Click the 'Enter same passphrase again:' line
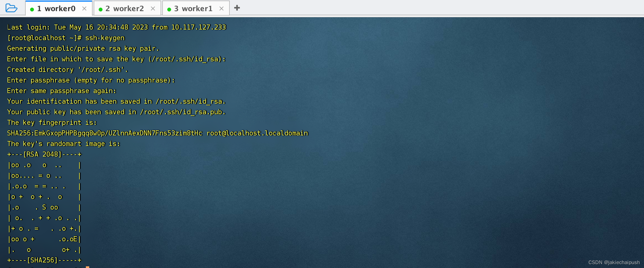The image size is (644, 268). pos(62,91)
